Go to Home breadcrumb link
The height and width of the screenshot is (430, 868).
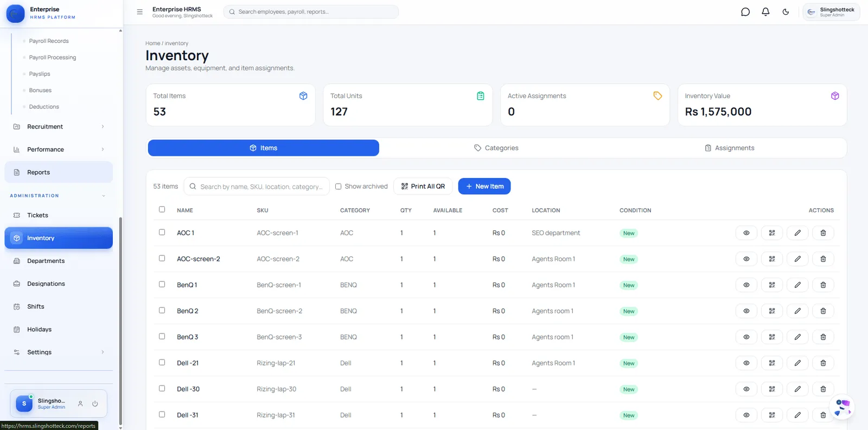click(x=152, y=43)
